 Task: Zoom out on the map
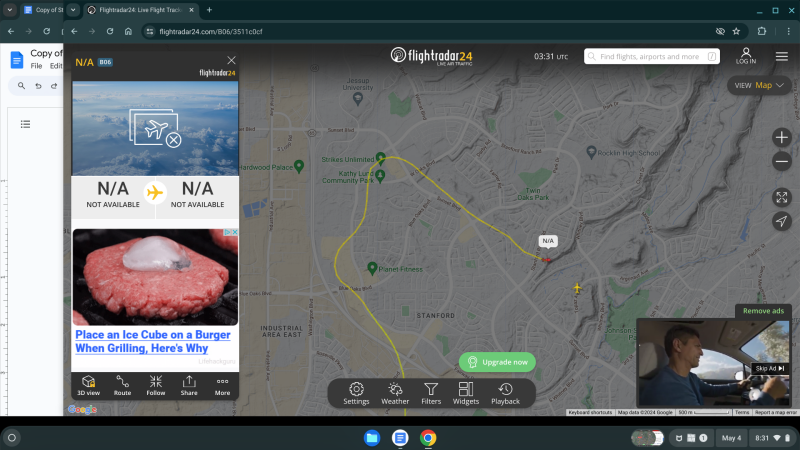[x=782, y=162]
